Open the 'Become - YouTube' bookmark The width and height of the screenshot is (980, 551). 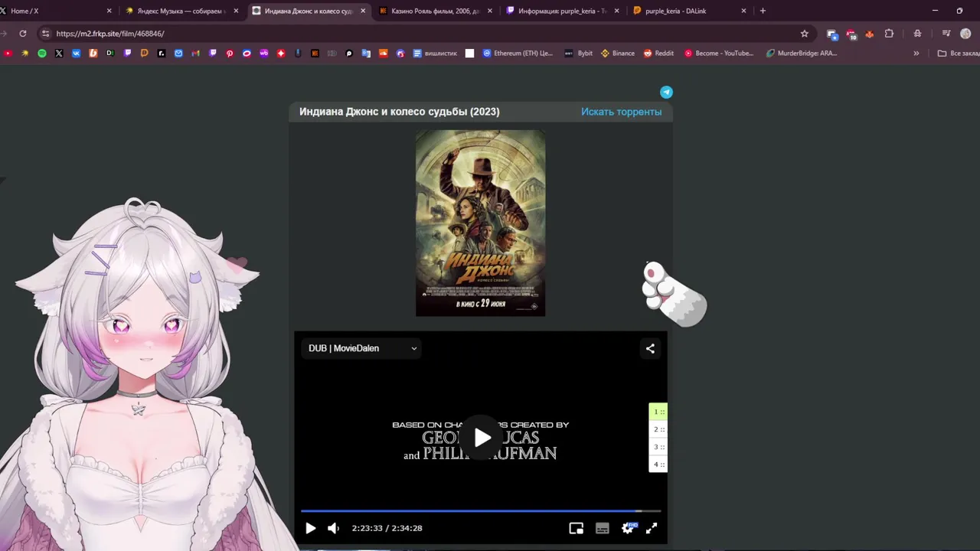click(x=719, y=54)
